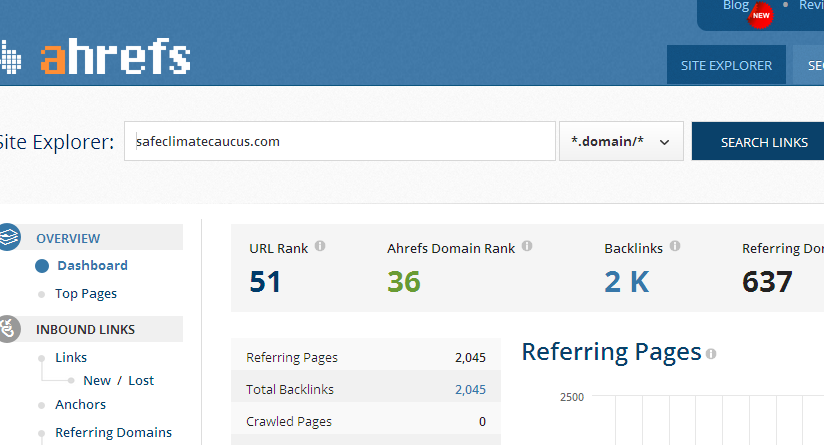Open the Referring Pages chart info icon

711,354
